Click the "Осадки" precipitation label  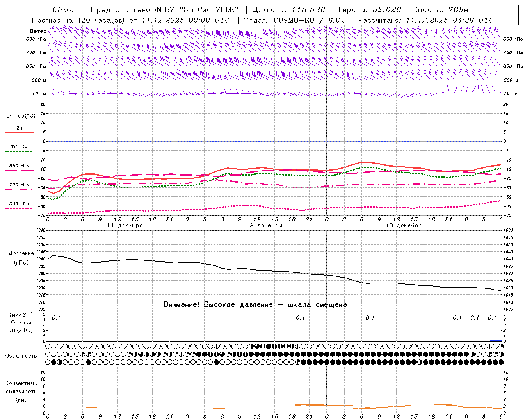pyautogui.click(x=21, y=322)
